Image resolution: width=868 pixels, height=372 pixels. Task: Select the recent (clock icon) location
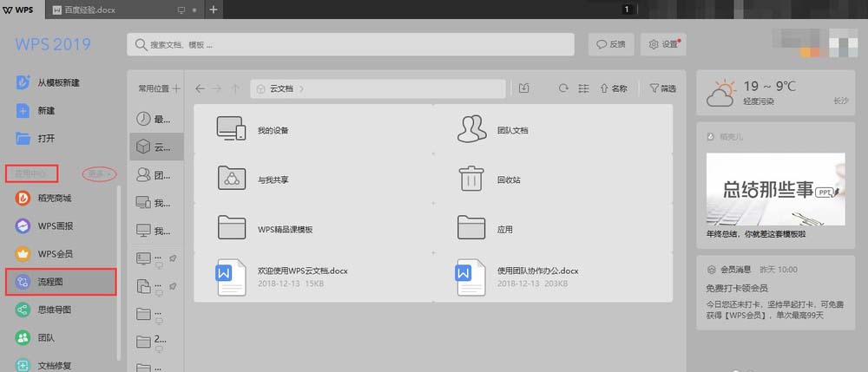156,118
